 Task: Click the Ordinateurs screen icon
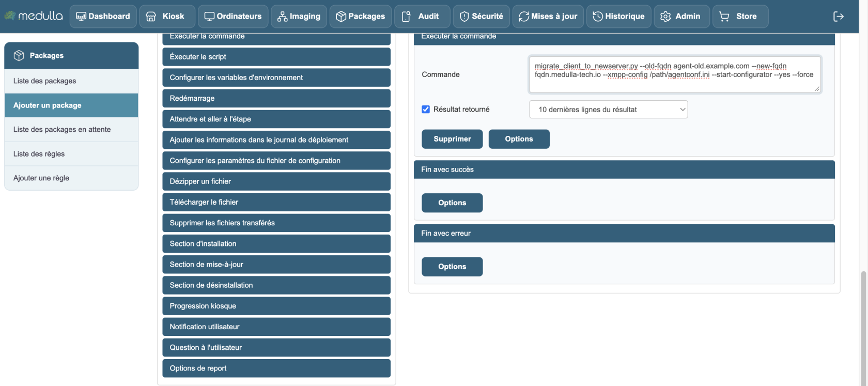coord(209,17)
